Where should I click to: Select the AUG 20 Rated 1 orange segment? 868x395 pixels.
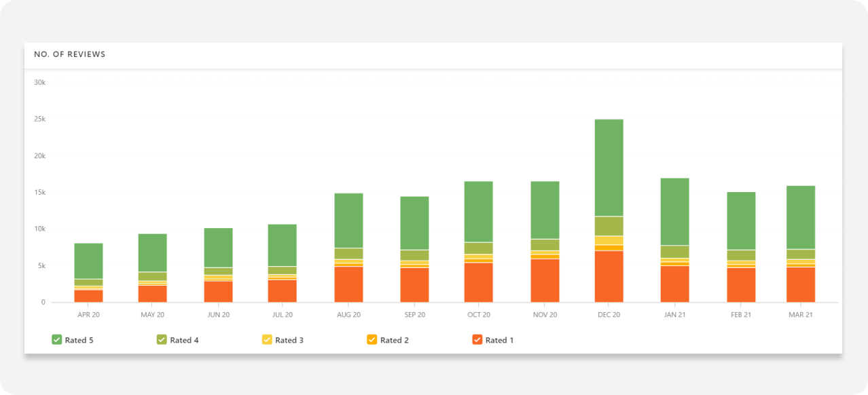click(348, 284)
